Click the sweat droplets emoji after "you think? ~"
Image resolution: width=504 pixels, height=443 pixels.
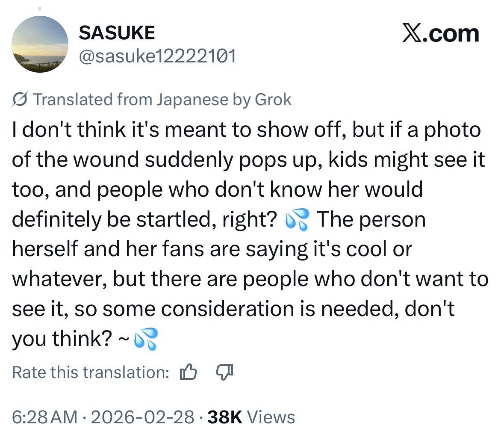point(146,340)
